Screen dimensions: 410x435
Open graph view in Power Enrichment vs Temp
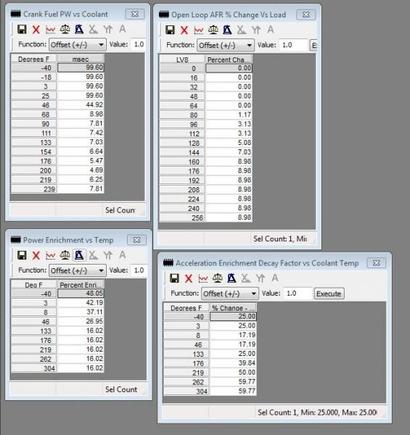50,255
